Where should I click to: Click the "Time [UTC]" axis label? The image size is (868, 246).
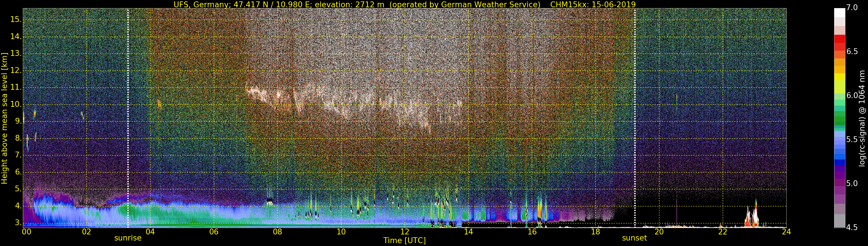[404, 240]
